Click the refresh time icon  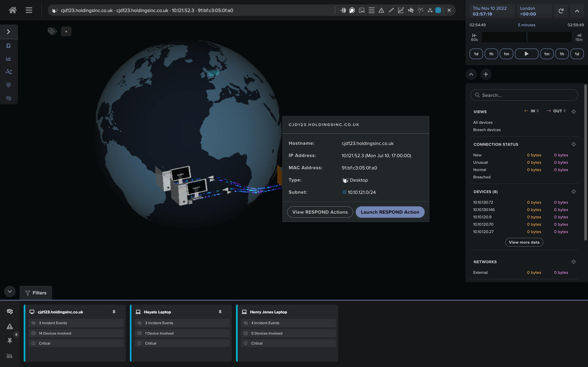pos(561,11)
